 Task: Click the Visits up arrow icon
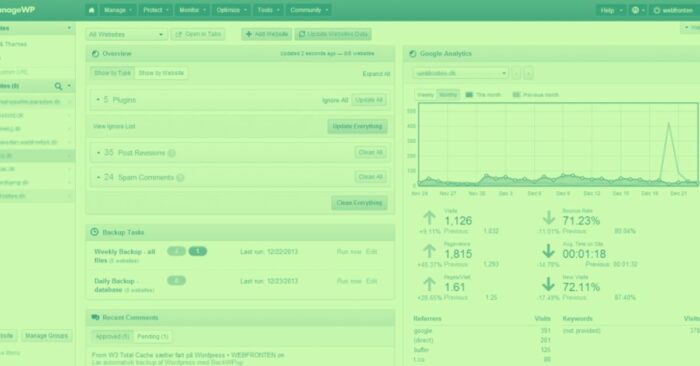429,218
